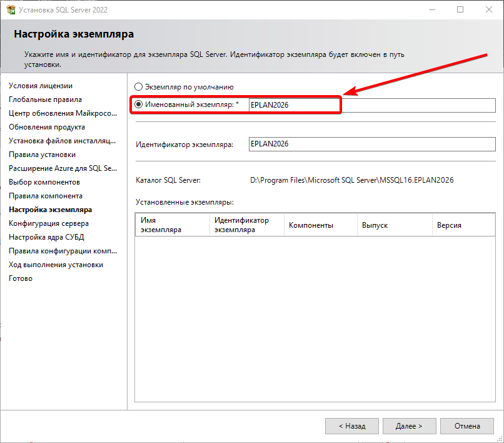The height and width of the screenshot is (443, 504).
Task: Open the "Установка файлов инсталляц..." step
Action: 62,141
